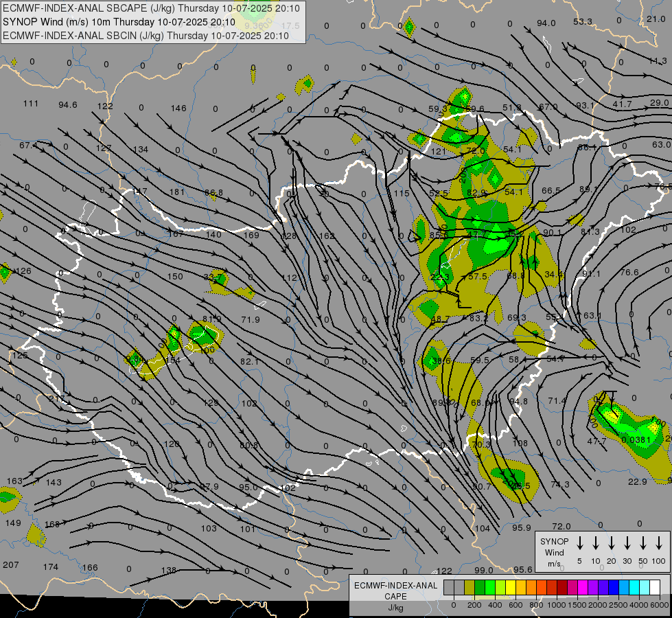
Task: Click the map value 94.6
Action: (68, 104)
